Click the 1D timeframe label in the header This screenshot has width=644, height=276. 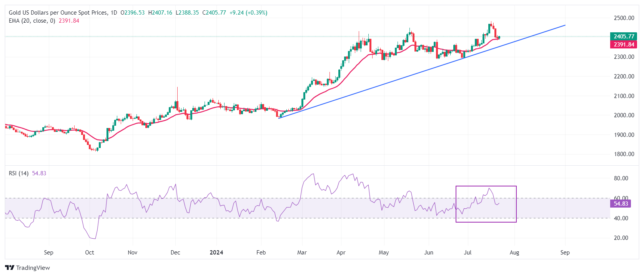[114, 13]
